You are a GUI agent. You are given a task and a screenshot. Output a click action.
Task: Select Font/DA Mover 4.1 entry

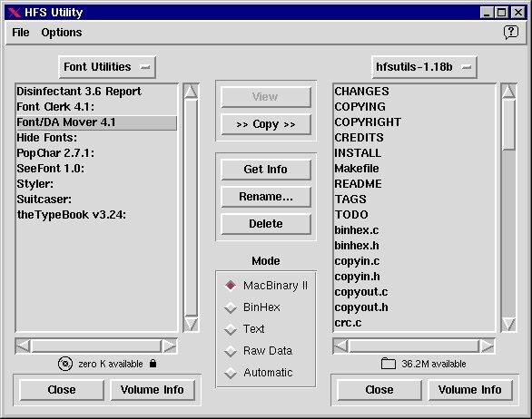point(97,122)
